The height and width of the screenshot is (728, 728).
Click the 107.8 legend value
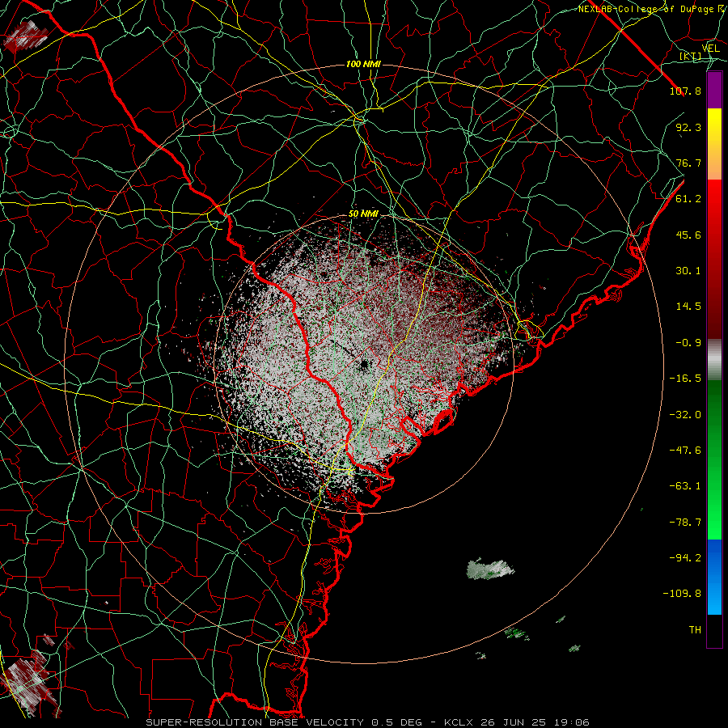click(685, 91)
